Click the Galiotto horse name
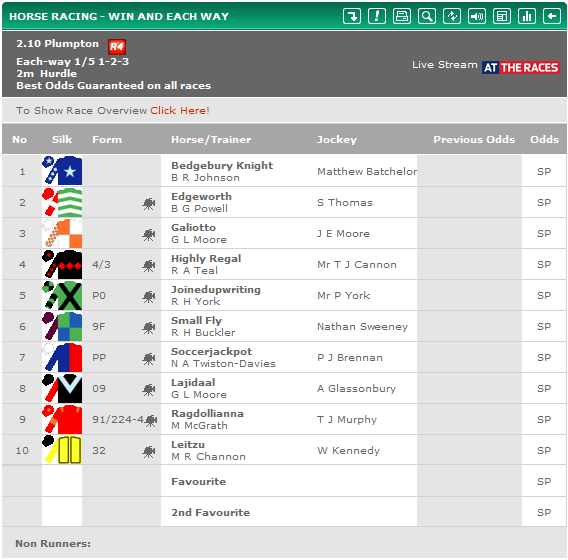Viewport: 568px width, 560px height. [193, 227]
